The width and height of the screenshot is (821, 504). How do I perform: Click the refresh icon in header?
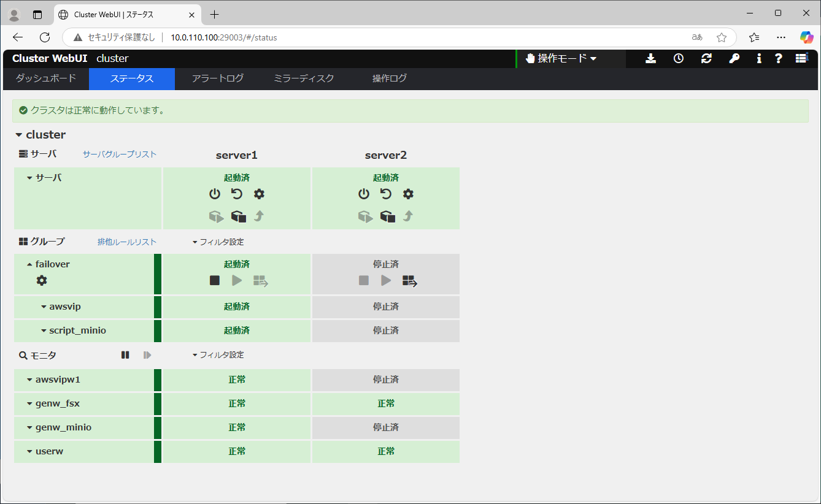click(706, 59)
